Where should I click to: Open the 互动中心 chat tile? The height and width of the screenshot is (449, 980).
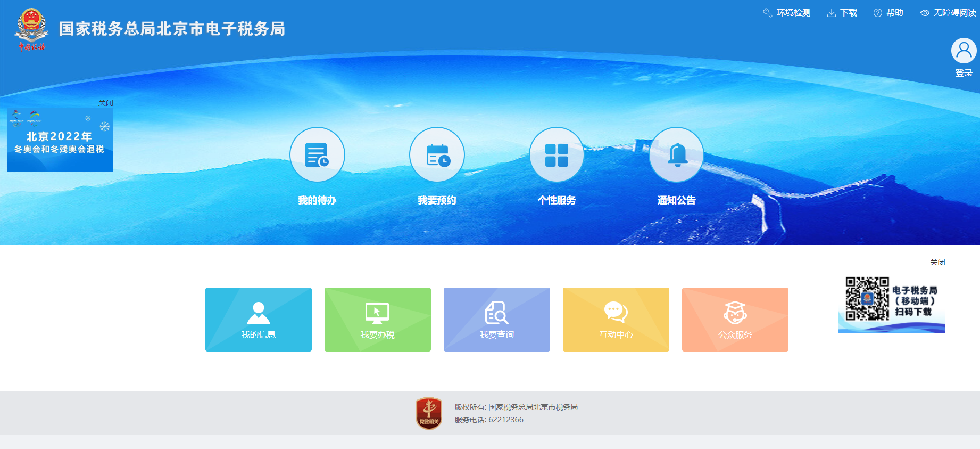click(616, 319)
